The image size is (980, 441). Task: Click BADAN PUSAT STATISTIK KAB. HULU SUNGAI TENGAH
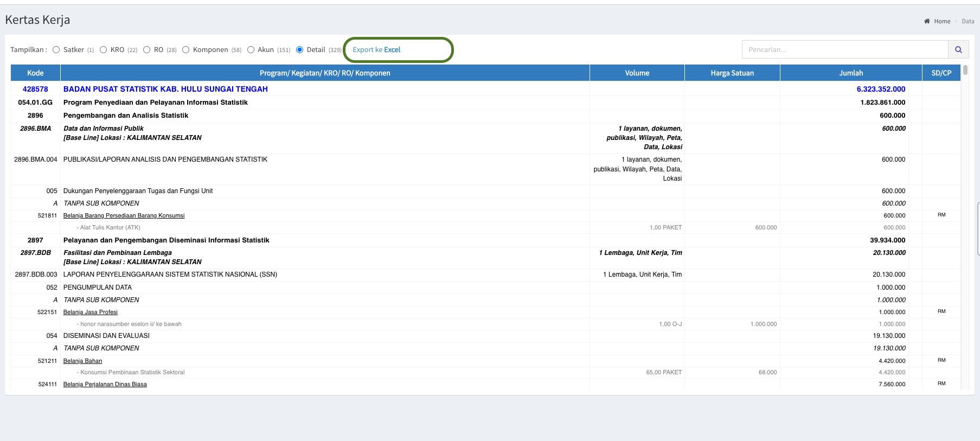tap(165, 89)
